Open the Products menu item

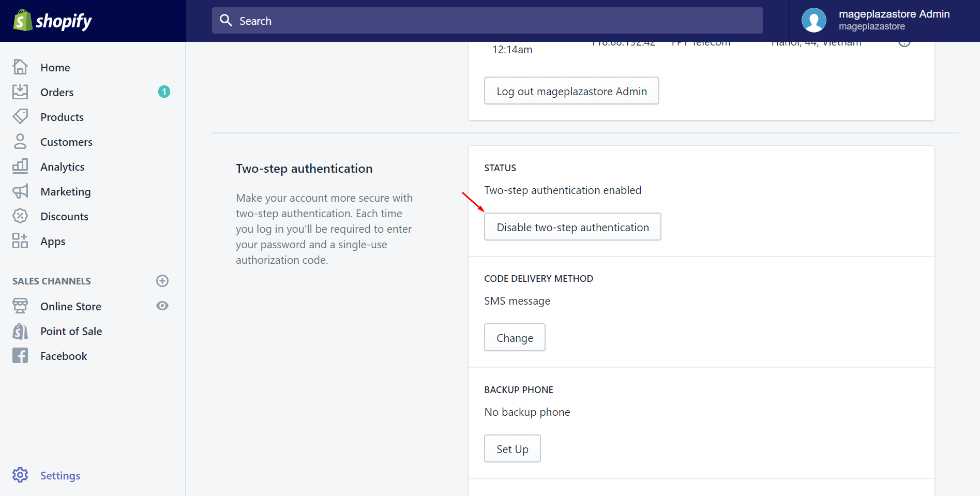pos(62,117)
